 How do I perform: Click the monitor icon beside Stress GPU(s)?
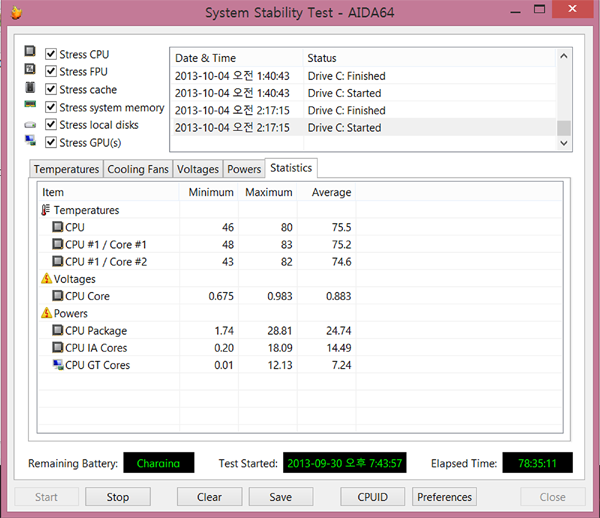(x=30, y=140)
